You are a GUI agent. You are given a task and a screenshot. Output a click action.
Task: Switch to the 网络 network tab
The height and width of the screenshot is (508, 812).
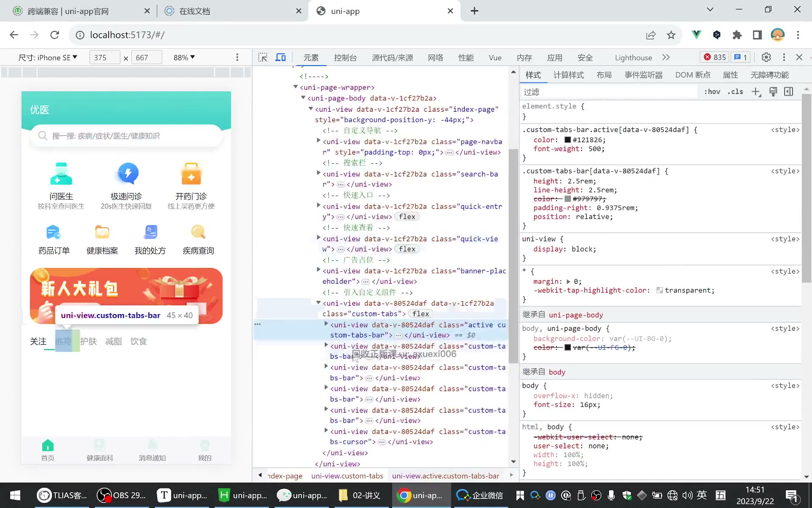(436, 58)
